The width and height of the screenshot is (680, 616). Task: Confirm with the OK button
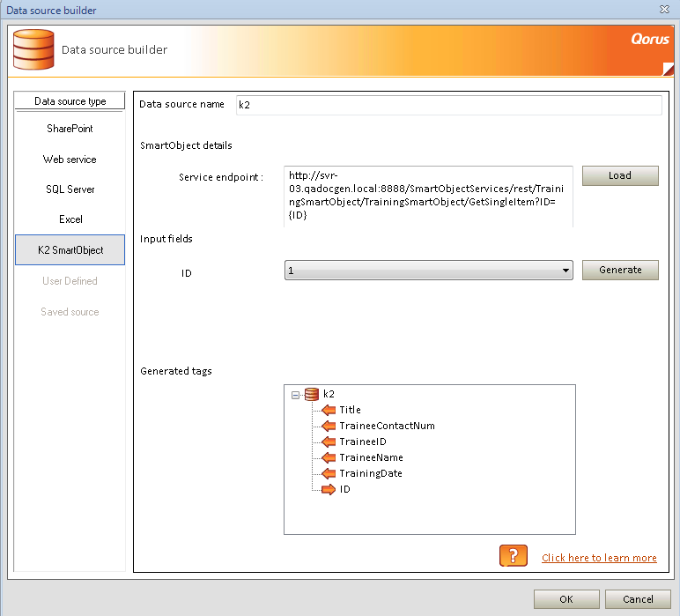(x=566, y=599)
